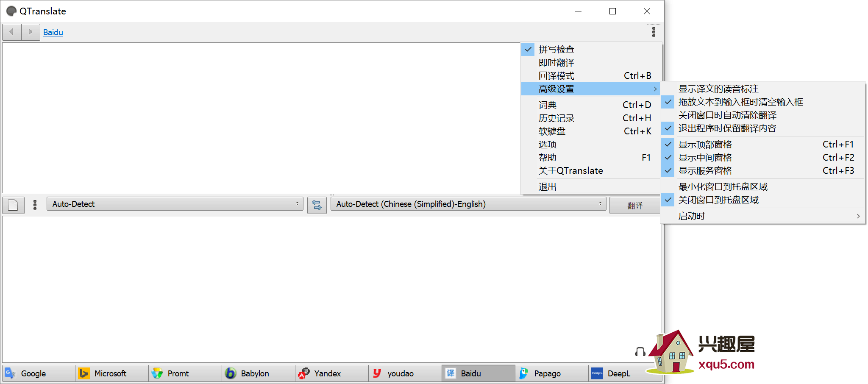The width and height of the screenshot is (868, 384).
Task: Click the QTranslate title bar app icon
Action: click(x=11, y=11)
